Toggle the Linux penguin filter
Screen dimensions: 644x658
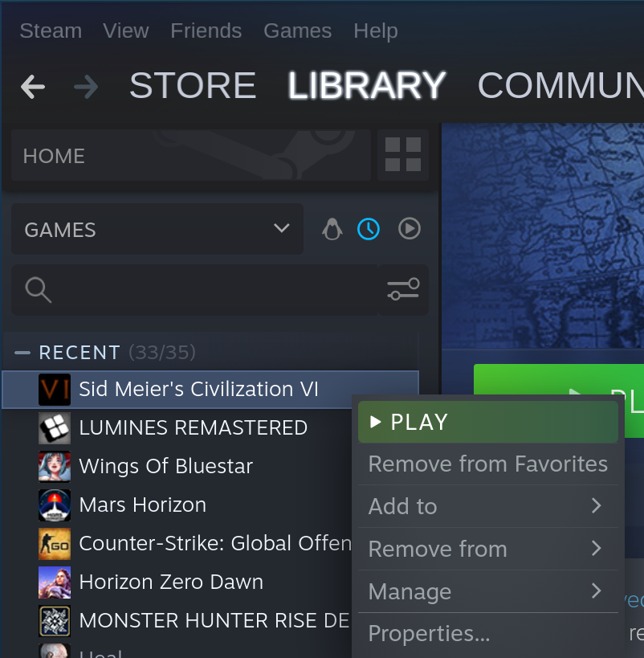[x=332, y=229]
